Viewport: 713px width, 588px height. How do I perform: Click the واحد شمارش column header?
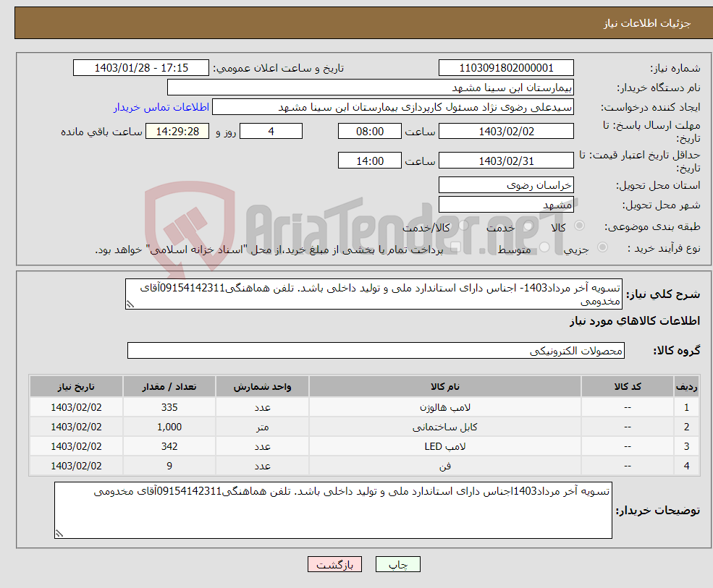262,387
